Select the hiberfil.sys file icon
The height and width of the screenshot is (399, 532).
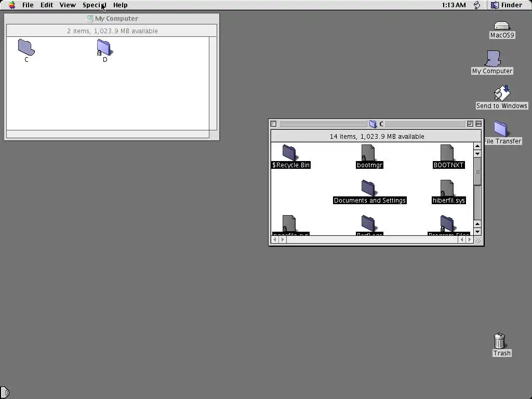point(447,188)
